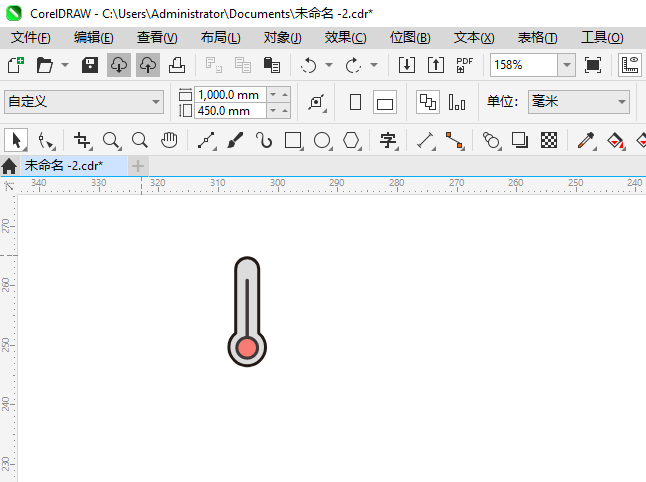Select the Pick tool arrow
Screen dimensions: 646x482
(x=16, y=140)
